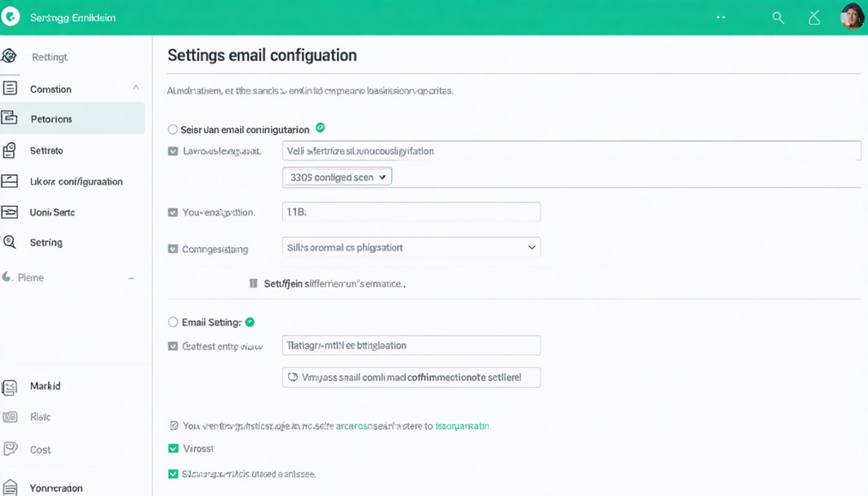The height and width of the screenshot is (496, 868).
Task: Click the chat icon beside Cost
Action: point(9,449)
